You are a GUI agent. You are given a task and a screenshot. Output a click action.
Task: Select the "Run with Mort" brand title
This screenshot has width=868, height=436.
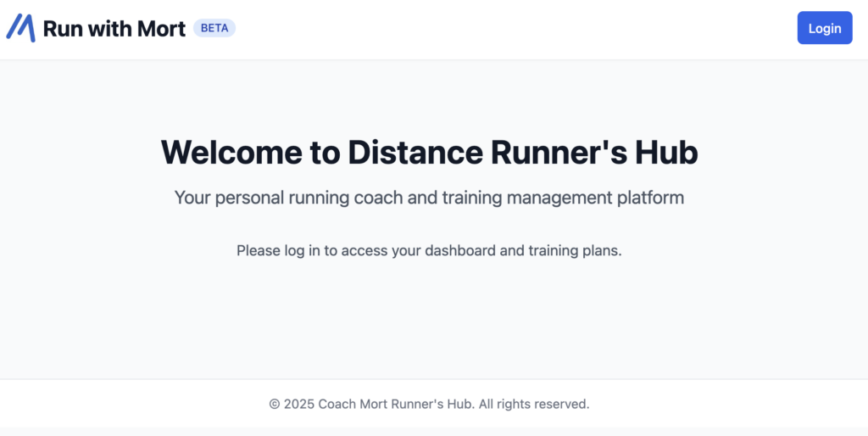[x=114, y=28]
